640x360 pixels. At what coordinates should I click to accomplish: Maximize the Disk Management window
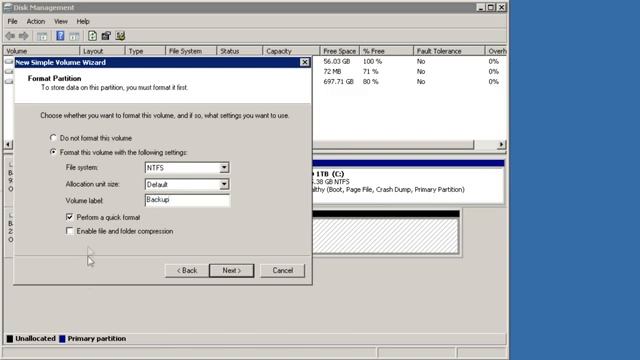point(491,7)
